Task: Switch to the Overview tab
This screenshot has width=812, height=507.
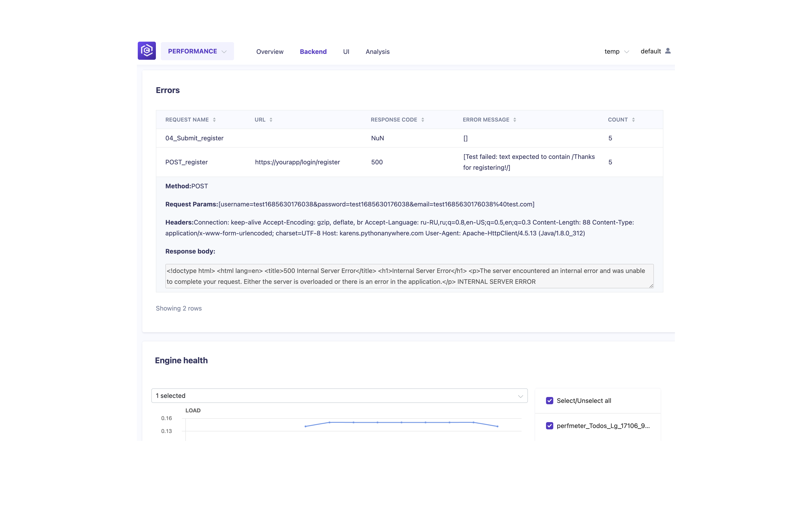Action: 270,52
